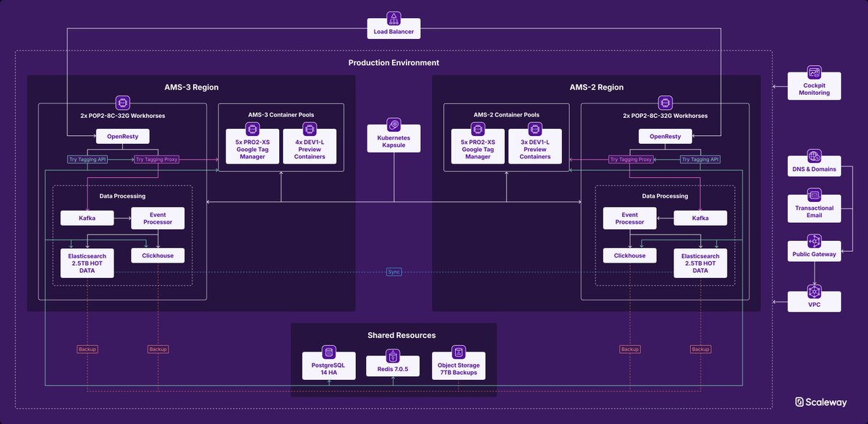This screenshot has width=868, height=424.
Task: Click Backup label below AMS-3 Clickhouse
Action: (158, 349)
